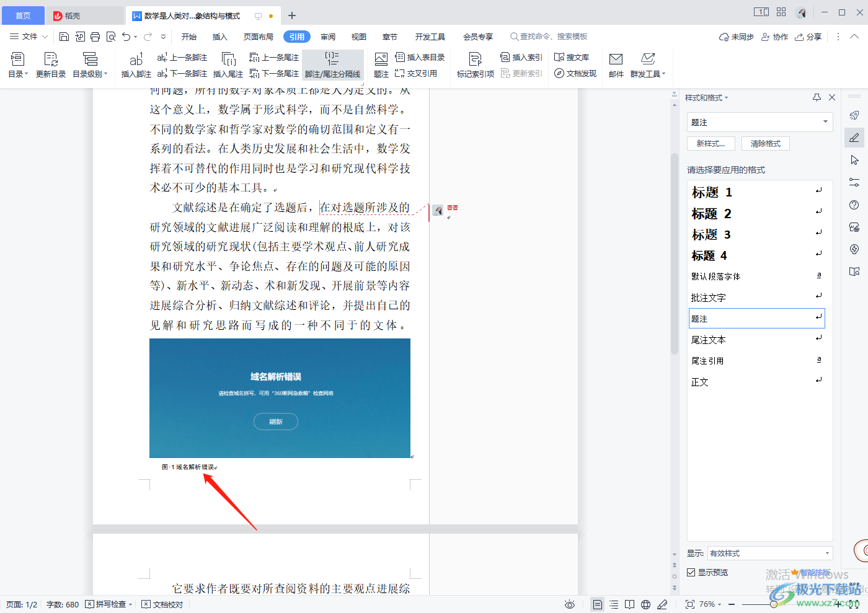The width and height of the screenshot is (868, 613).
Task: Open the Display (显示) valid styles dropdown
Action: coord(769,553)
